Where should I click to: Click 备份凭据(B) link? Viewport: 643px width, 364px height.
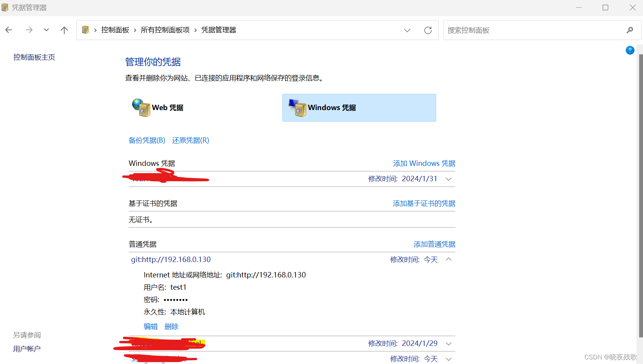click(147, 140)
